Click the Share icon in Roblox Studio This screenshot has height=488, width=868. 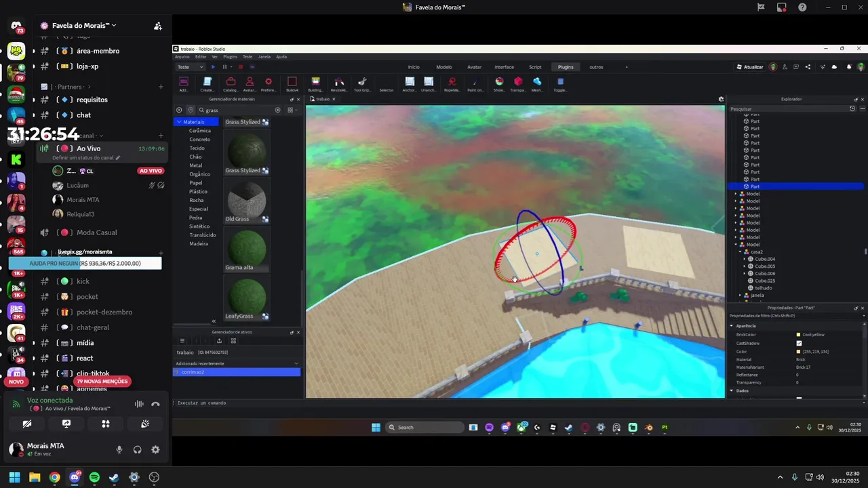pos(808,67)
